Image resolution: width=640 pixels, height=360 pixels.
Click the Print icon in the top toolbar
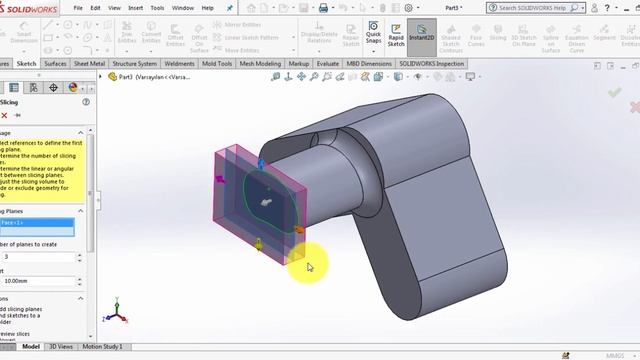(323, 8)
